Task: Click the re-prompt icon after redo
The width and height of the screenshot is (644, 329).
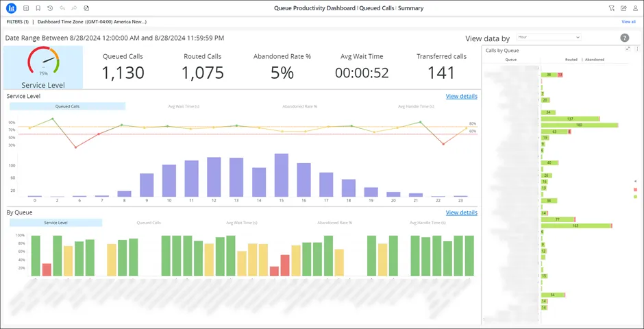Action: point(86,8)
